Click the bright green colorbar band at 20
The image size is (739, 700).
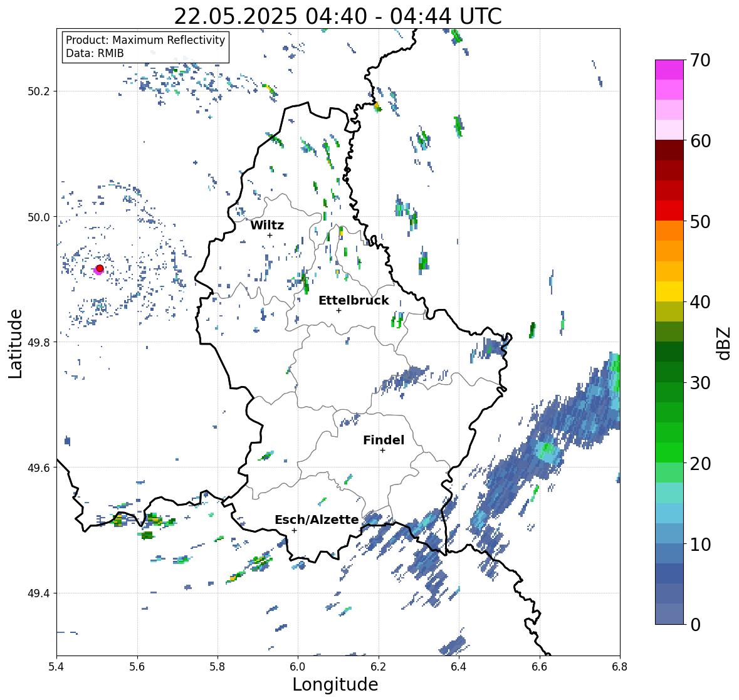[x=669, y=452]
